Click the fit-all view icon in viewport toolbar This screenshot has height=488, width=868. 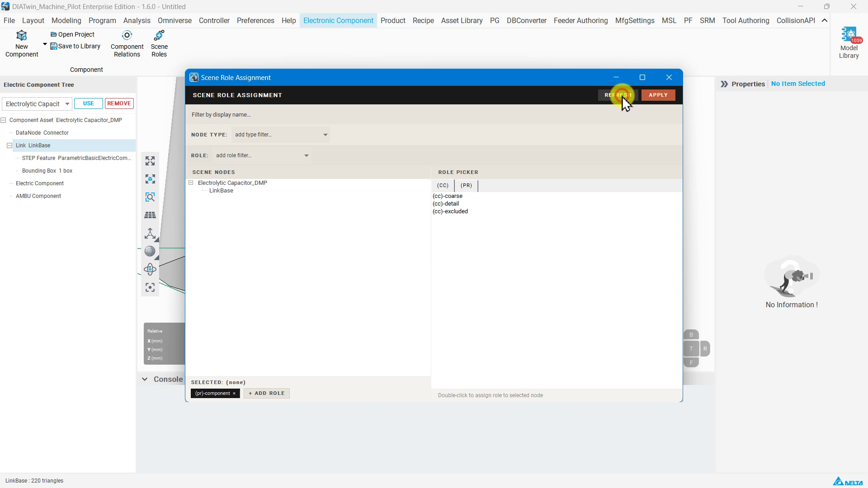[x=150, y=161]
